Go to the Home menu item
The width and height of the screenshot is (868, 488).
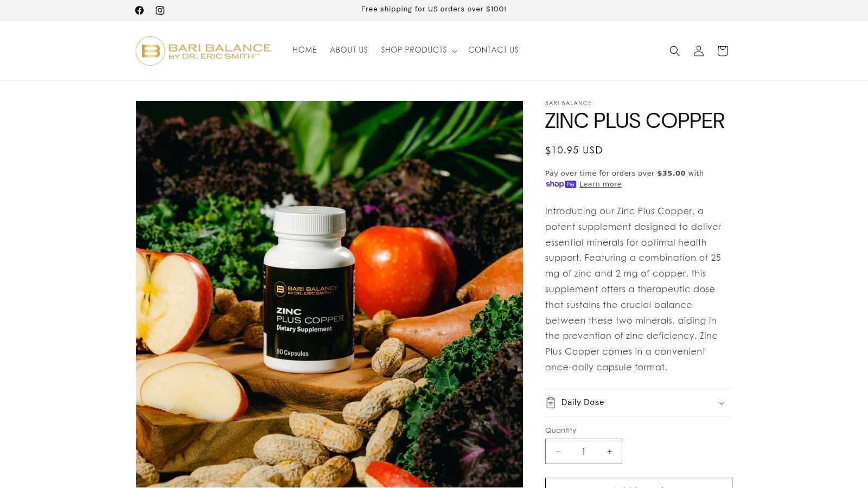pos(305,50)
